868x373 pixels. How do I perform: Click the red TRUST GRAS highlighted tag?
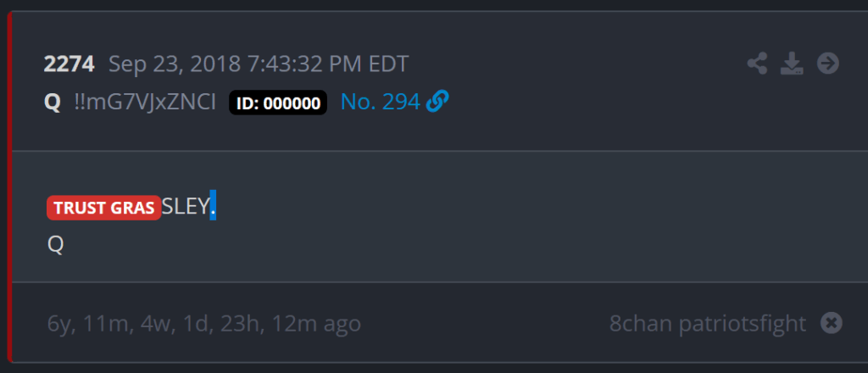[104, 208]
